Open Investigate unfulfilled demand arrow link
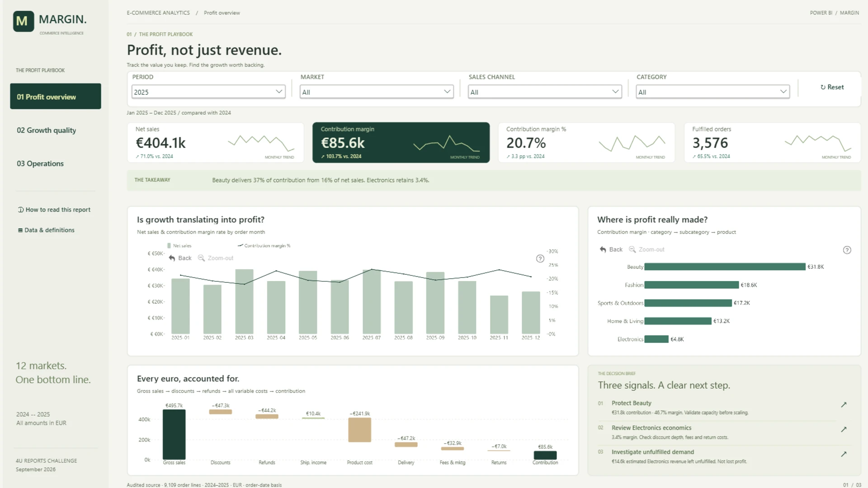The width and height of the screenshot is (868, 488). pyautogui.click(x=843, y=454)
